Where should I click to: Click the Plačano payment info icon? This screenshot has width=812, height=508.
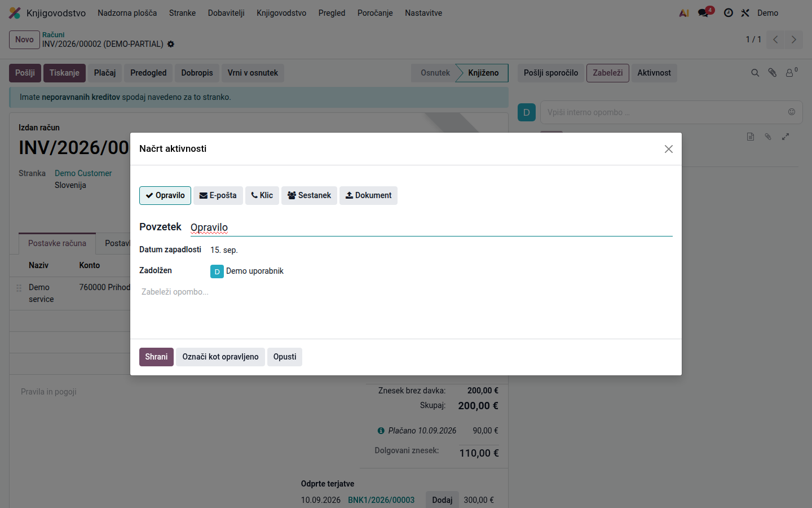pyautogui.click(x=381, y=431)
